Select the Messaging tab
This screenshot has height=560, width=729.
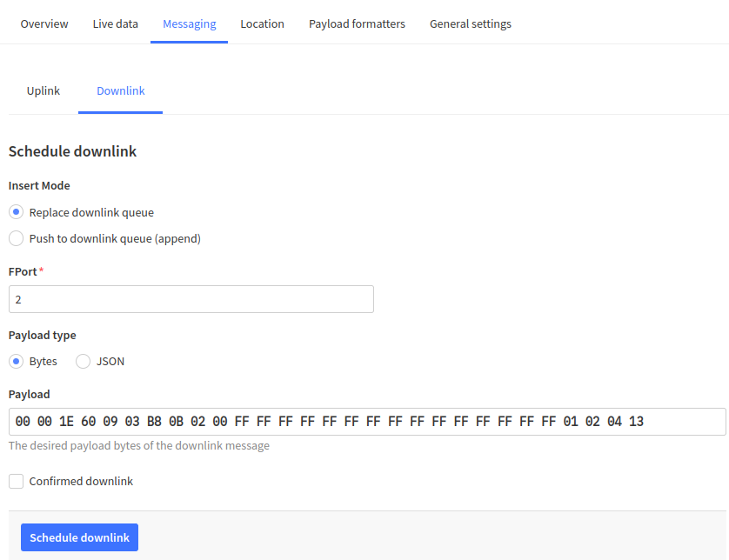click(189, 23)
